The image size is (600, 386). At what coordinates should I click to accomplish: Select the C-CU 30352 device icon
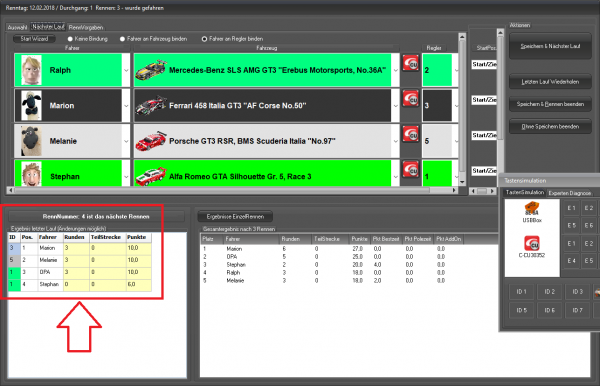point(532,246)
